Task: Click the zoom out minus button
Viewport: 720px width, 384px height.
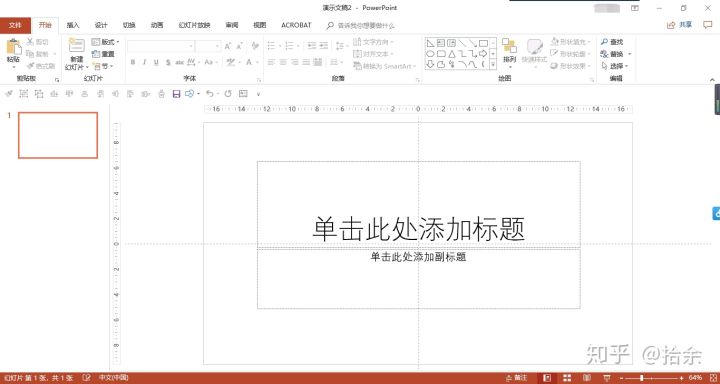Action: (622, 378)
